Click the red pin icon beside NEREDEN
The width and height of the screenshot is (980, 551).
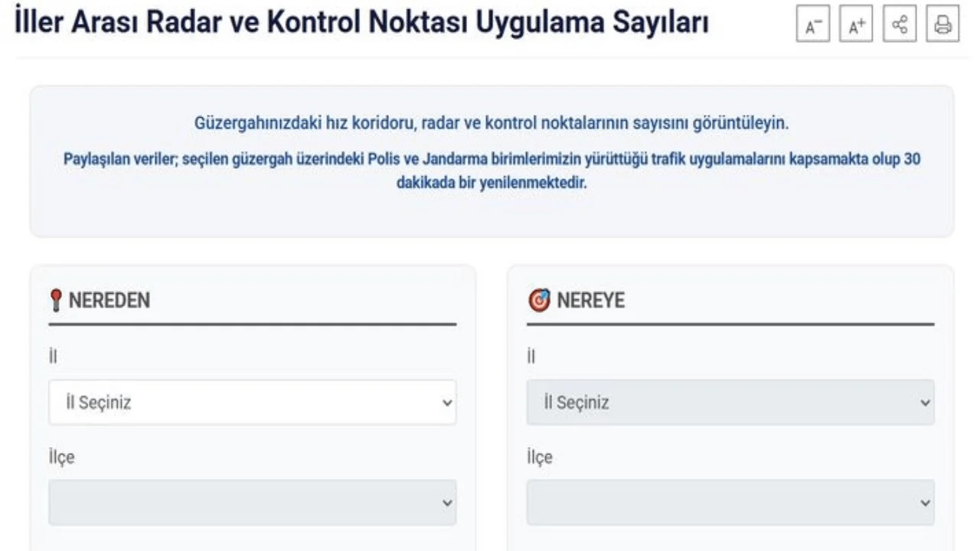[x=55, y=301]
